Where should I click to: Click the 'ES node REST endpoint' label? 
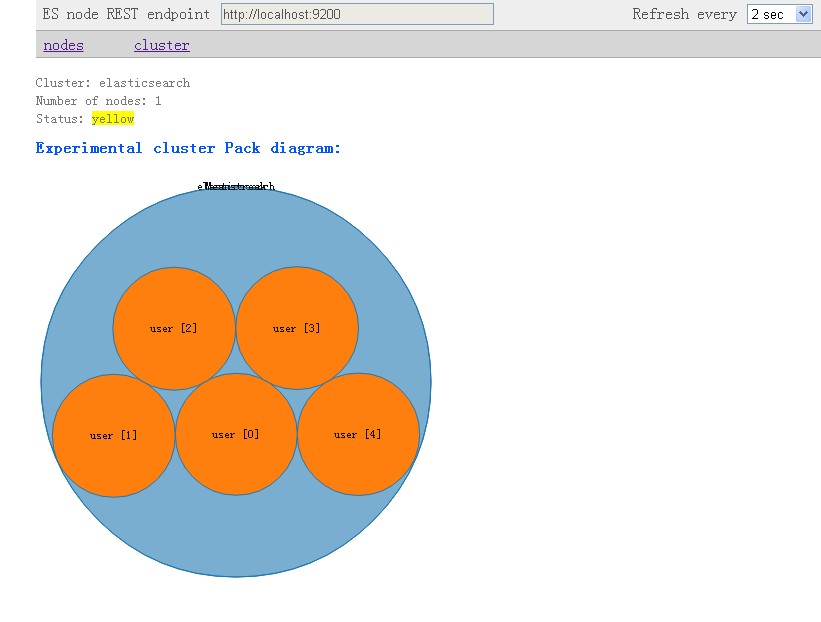[126, 14]
